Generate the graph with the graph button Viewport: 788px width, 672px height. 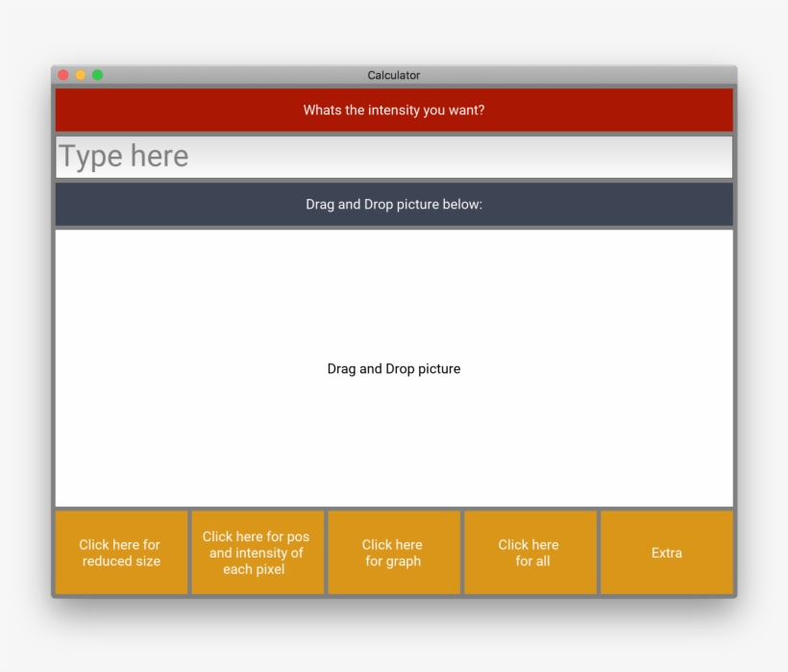point(393,553)
